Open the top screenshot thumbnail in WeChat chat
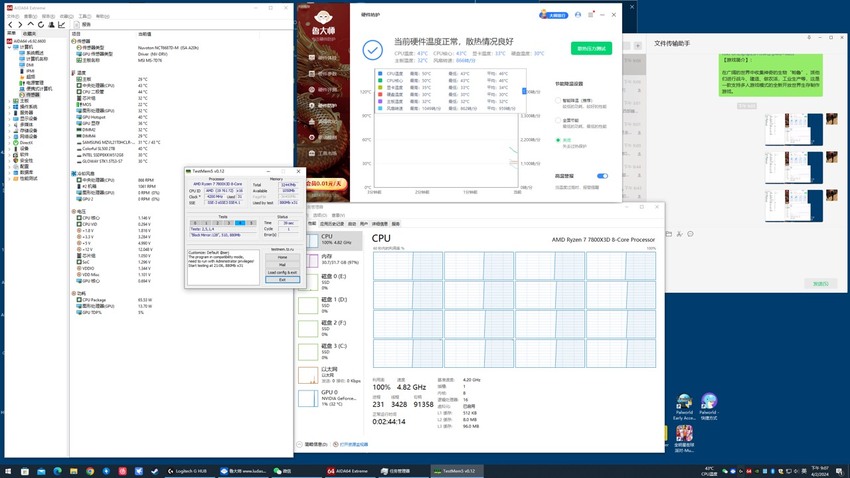Screen dimensions: 850x478 click(793, 129)
